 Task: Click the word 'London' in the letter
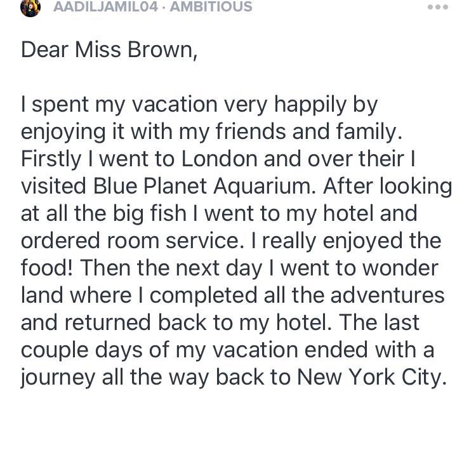(219, 159)
